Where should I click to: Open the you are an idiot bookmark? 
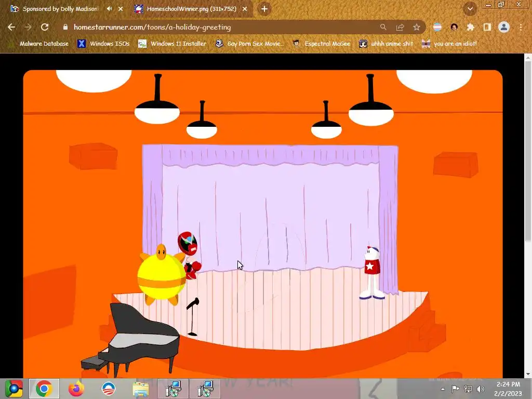449,44
